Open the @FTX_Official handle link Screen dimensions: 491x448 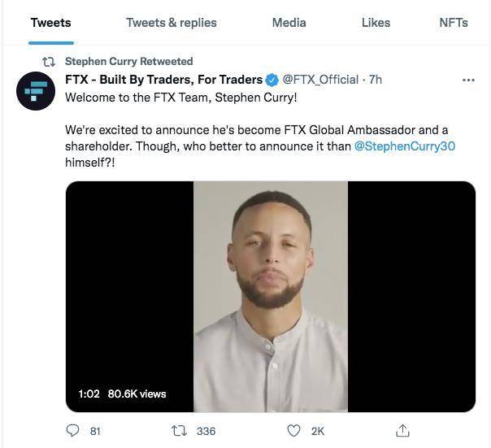(x=319, y=80)
